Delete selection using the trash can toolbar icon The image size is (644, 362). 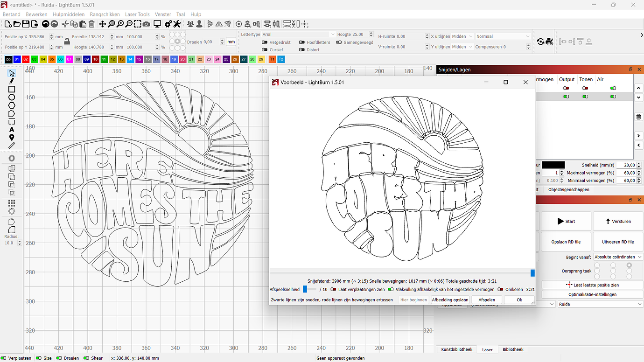pyautogui.click(x=91, y=24)
